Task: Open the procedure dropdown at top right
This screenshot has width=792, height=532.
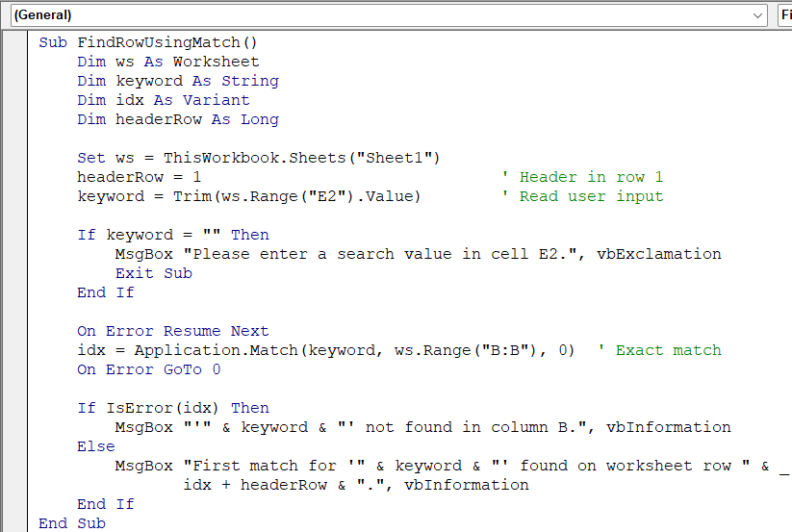Action: tap(784, 15)
